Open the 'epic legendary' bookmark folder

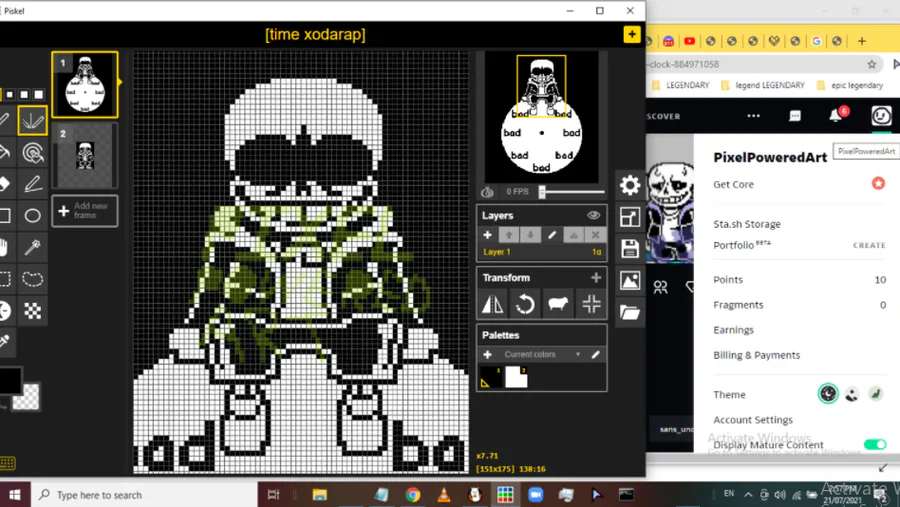point(849,85)
